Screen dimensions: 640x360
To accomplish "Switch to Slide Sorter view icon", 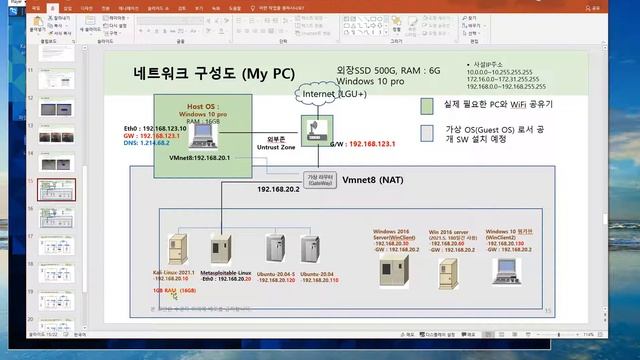I will tap(502, 334).
